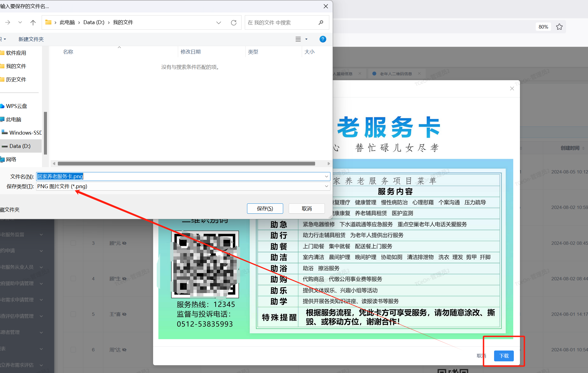Viewport: 588px width, 373px height.
Task: Select 网络 in navigation pane
Action: 11,159
